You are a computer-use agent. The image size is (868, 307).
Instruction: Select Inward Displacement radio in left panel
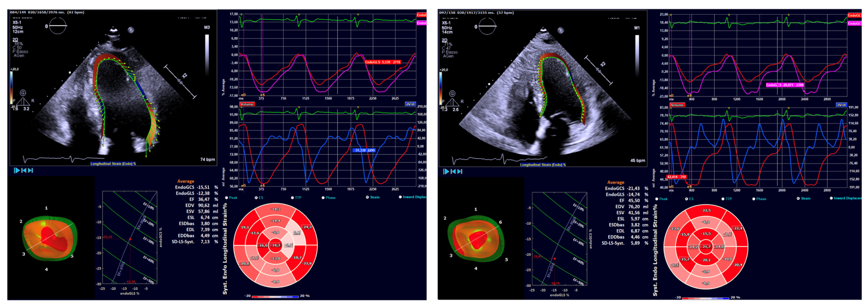pyautogui.click(x=400, y=197)
